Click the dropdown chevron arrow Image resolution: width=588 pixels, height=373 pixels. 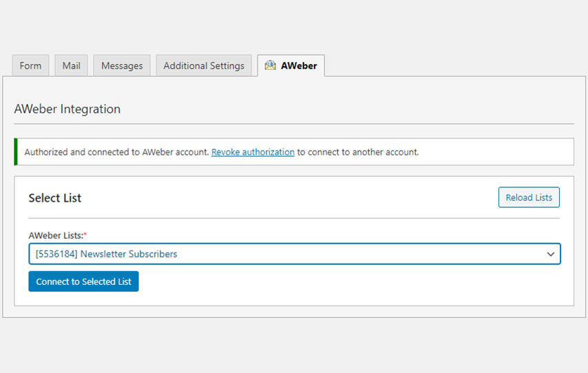pos(550,254)
